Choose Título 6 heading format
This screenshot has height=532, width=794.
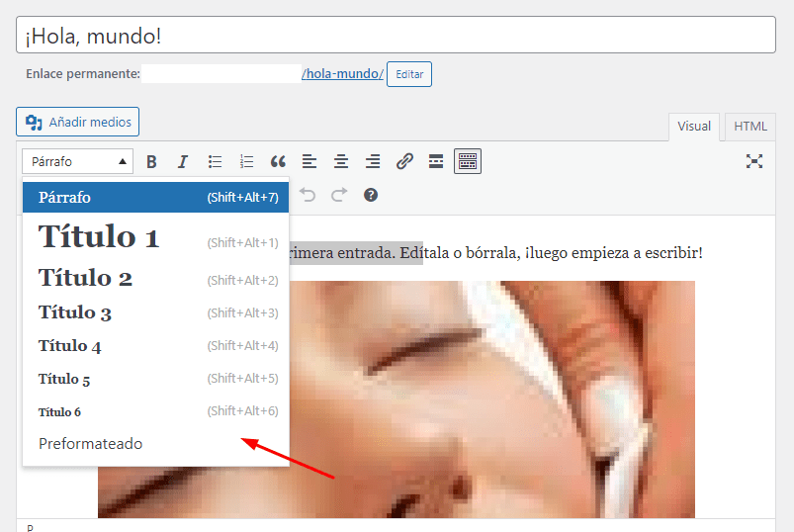(155, 411)
